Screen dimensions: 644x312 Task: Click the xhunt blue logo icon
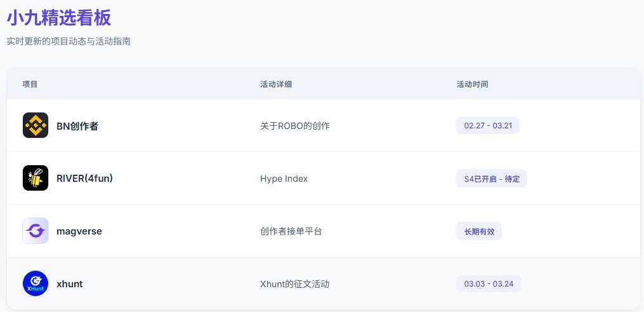(x=36, y=284)
